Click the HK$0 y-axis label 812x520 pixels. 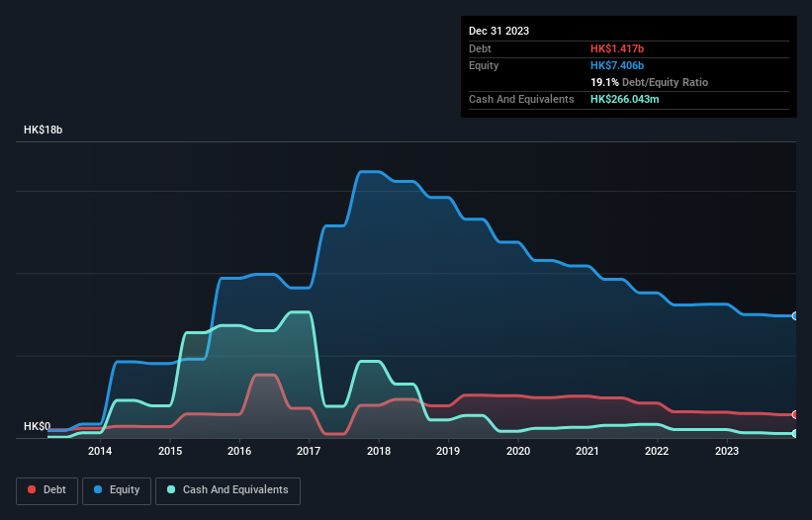click(x=37, y=427)
